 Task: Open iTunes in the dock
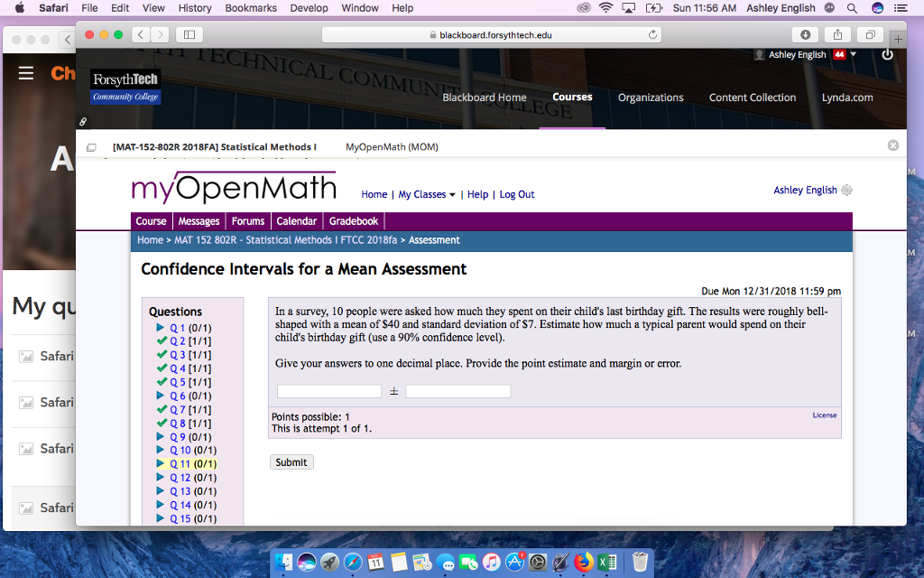coord(491,562)
